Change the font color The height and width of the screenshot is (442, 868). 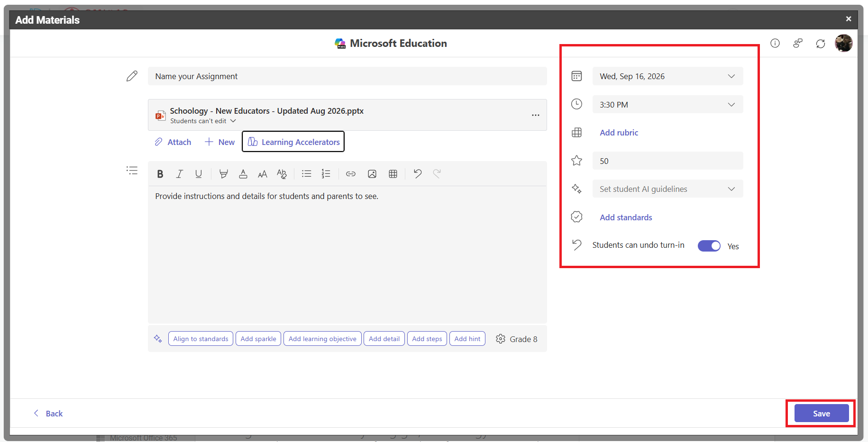coord(243,174)
